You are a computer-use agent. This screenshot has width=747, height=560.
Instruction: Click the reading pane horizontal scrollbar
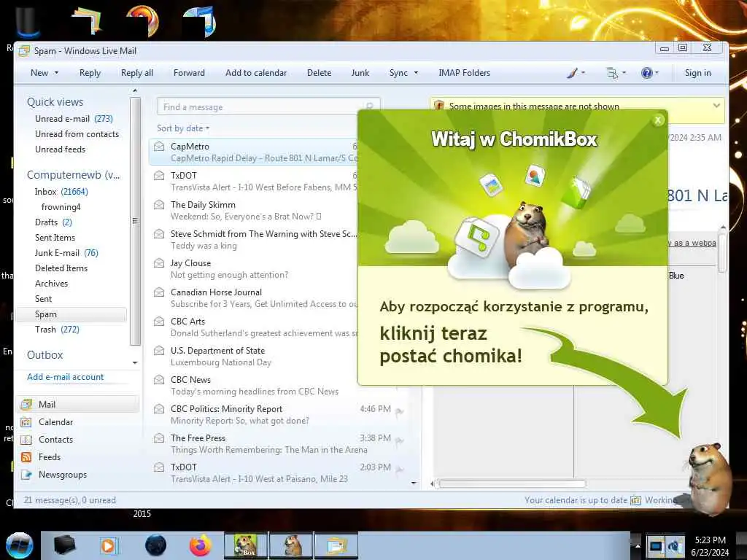click(x=512, y=484)
